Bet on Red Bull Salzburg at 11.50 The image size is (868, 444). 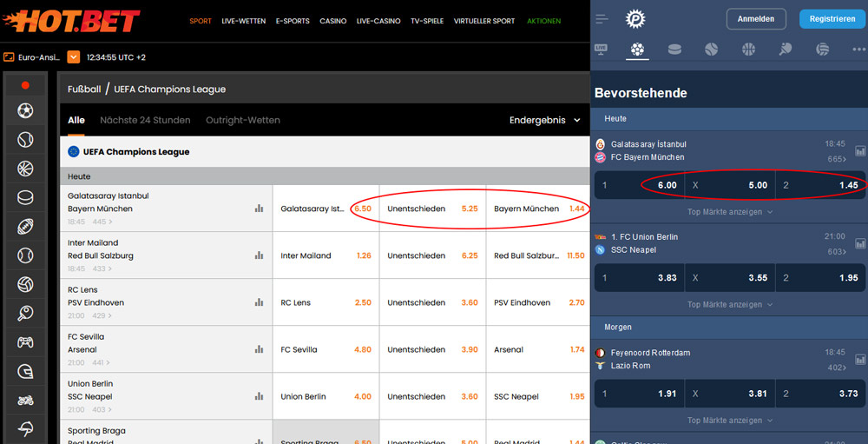[x=538, y=255]
